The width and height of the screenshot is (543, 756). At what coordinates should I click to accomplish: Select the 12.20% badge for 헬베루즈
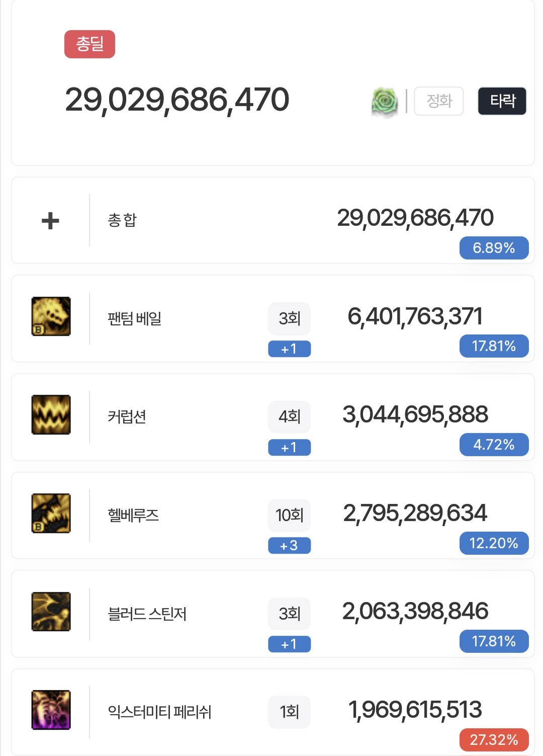tap(494, 543)
